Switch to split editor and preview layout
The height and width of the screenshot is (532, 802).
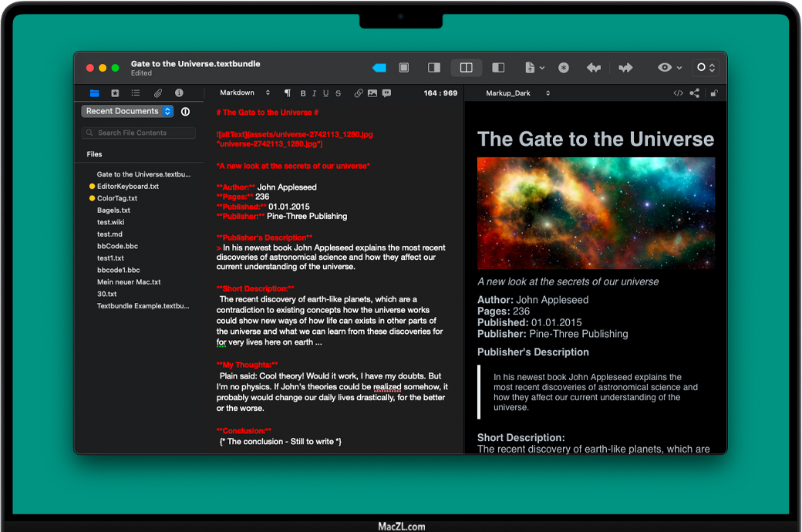tap(466, 68)
